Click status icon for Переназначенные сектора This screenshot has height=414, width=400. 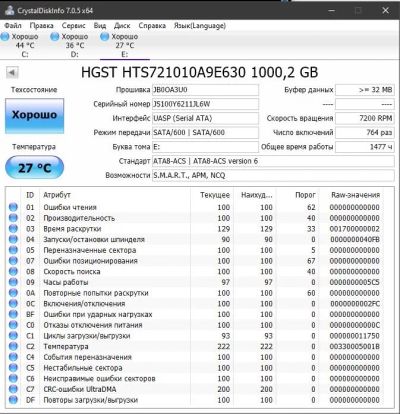click(13, 250)
